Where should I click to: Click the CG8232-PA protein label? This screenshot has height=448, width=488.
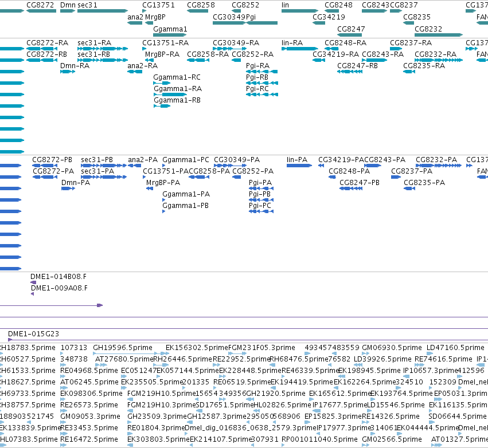click(x=436, y=159)
